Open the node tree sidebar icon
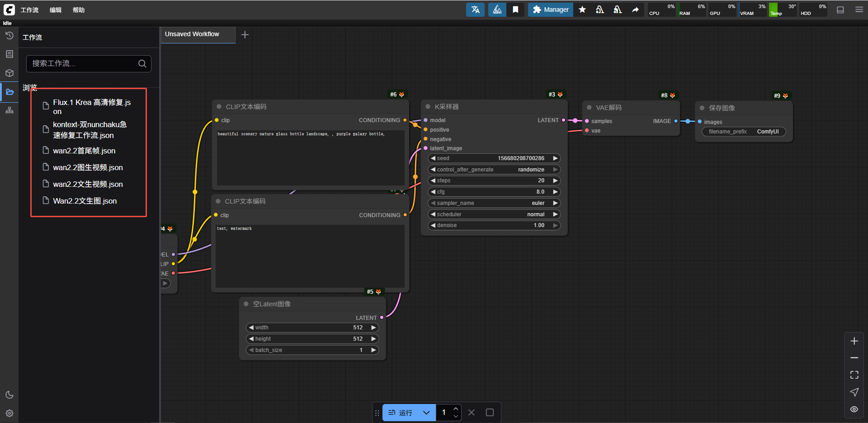The width and height of the screenshot is (868, 423). pyautogui.click(x=9, y=110)
